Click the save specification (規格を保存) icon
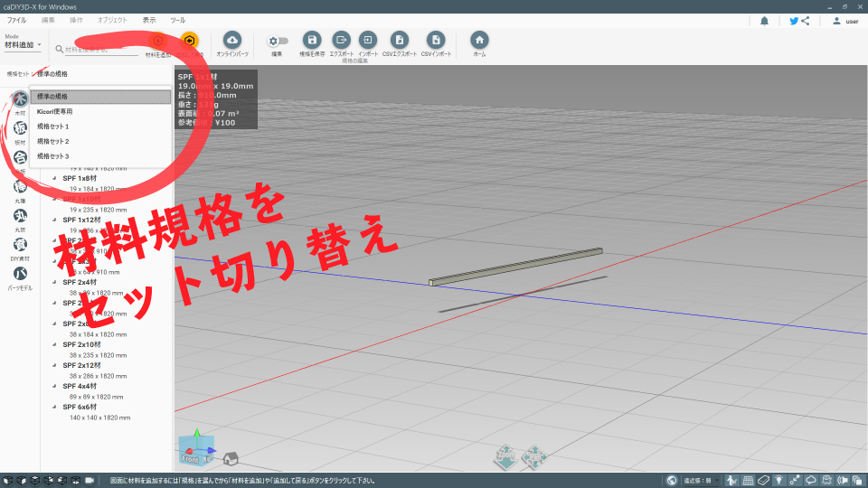 (x=312, y=40)
